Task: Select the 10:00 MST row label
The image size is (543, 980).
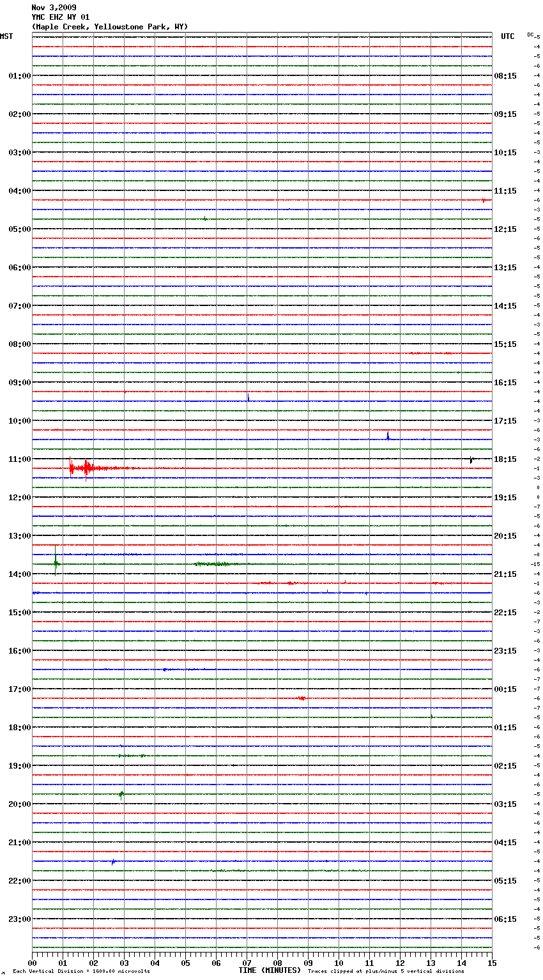Action: click(20, 420)
